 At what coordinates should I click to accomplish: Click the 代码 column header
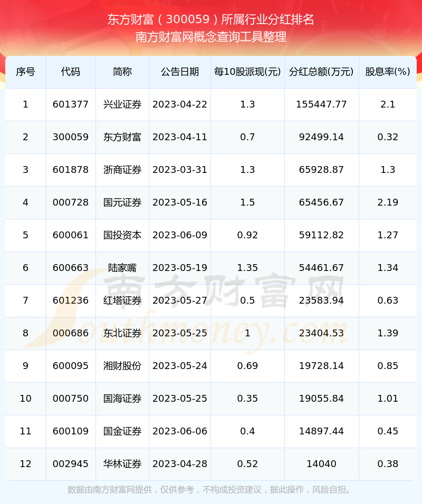click(71, 72)
